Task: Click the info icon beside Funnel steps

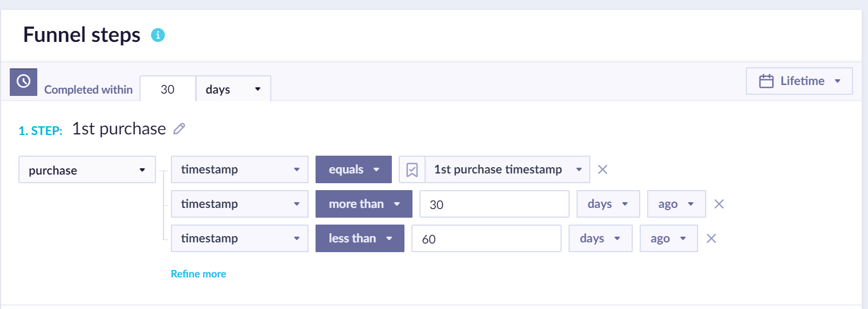Action: (158, 35)
